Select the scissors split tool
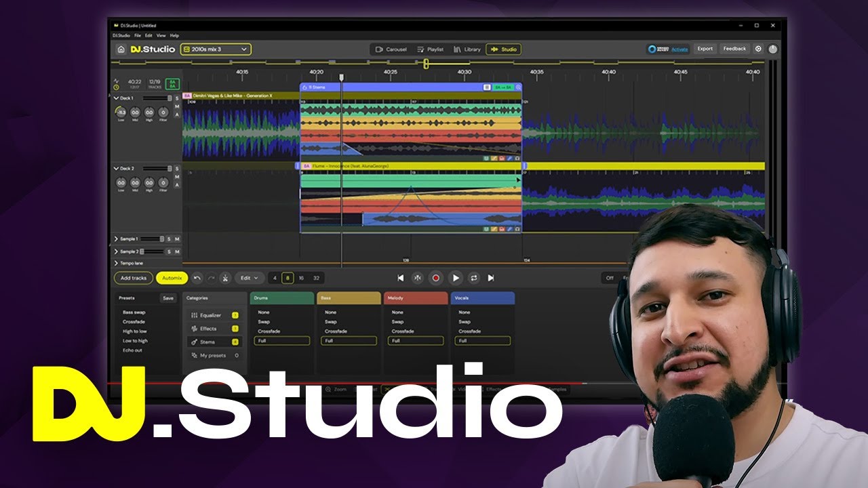868x488 pixels. point(225,278)
